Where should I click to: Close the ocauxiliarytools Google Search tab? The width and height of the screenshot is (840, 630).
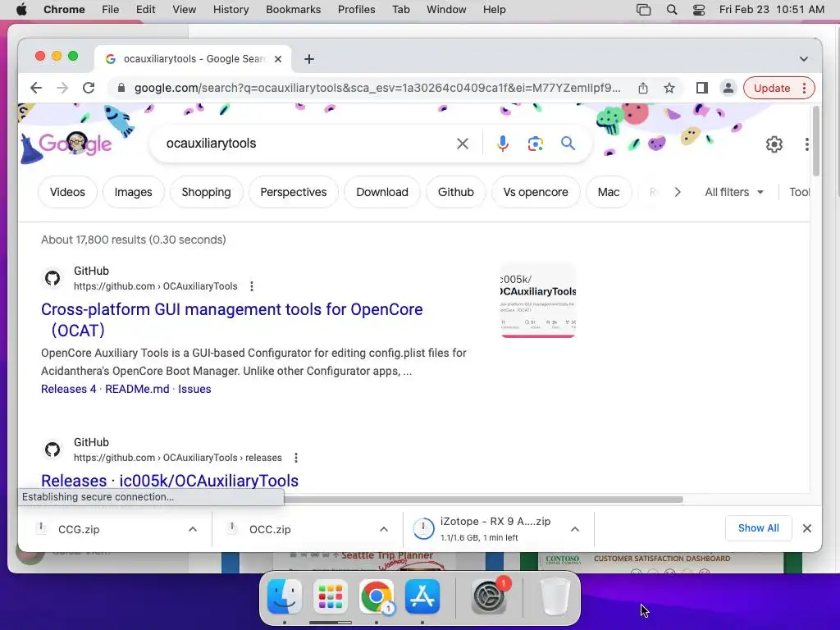[278, 59]
